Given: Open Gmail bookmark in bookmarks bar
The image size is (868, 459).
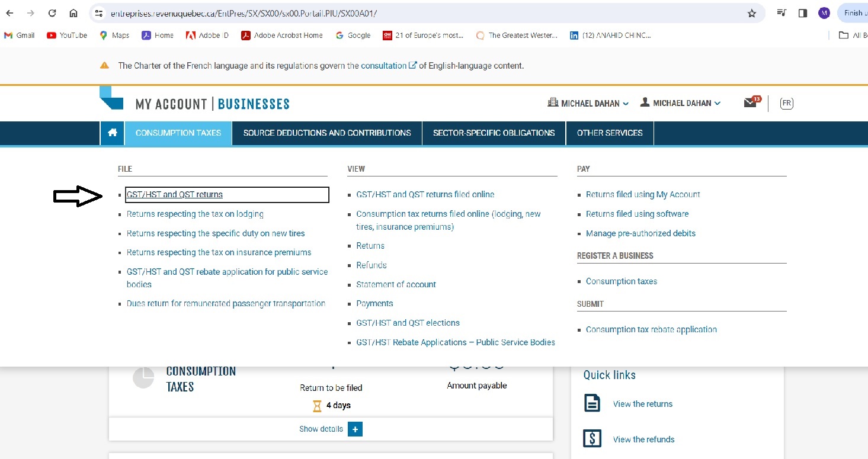Looking at the screenshot, I should tap(20, 36).
